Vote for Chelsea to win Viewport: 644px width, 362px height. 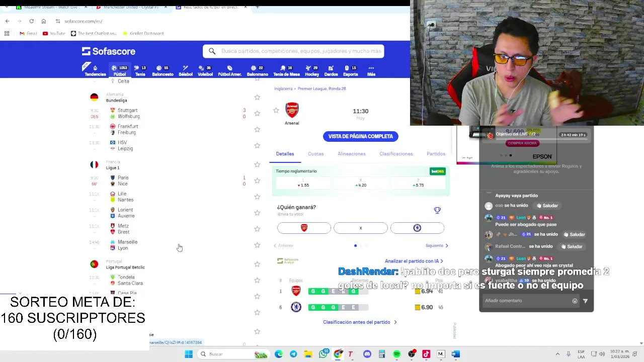click(x=417, y=228)
